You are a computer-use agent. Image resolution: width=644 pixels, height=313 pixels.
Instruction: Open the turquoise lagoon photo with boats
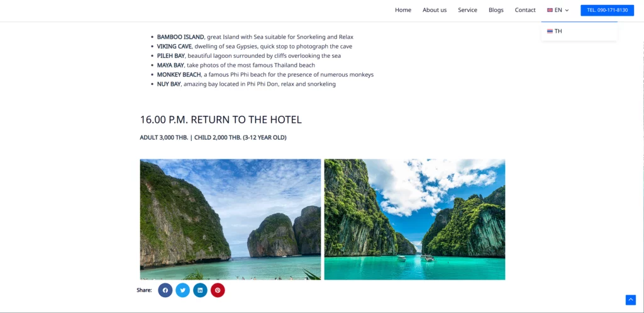[415, 220]
